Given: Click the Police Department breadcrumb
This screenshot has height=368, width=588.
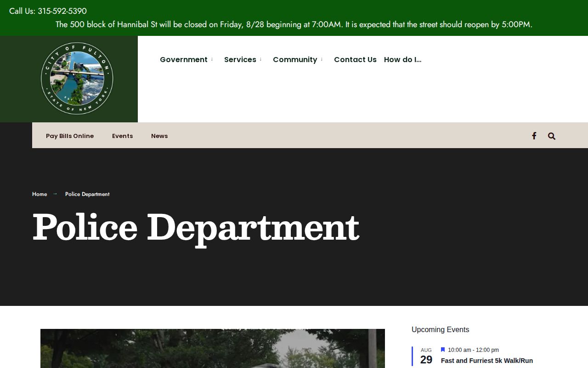Looking at the screenshot, I should coord(87,194).
